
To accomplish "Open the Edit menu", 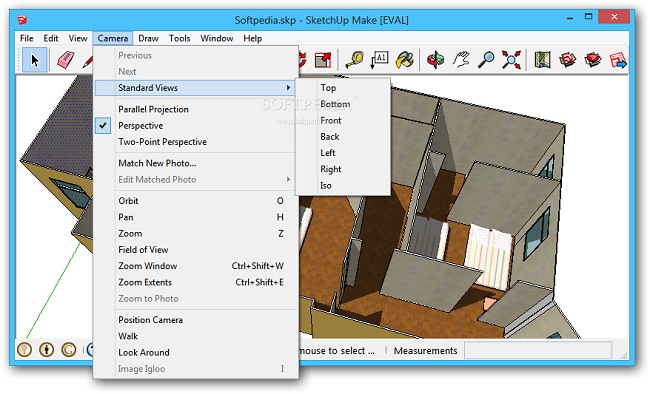I will [51, 38].
